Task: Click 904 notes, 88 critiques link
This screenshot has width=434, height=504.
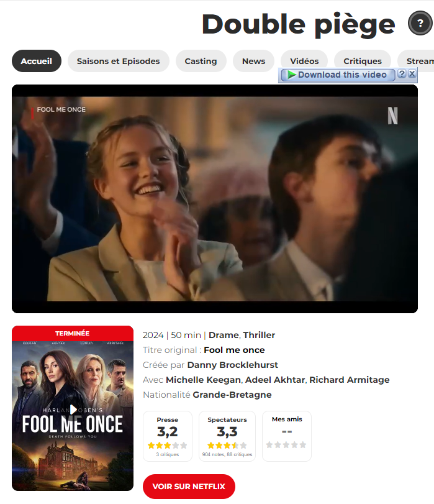Action: (227, 454)
